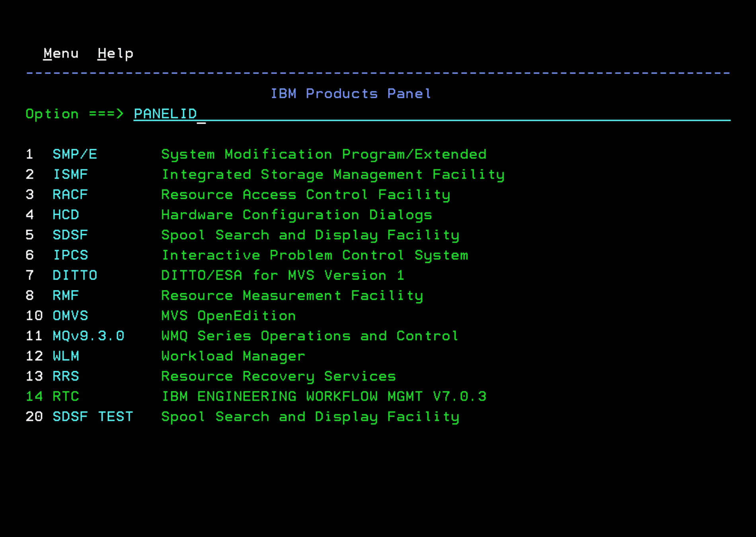Open the HCD hardware configuration option
756x537 pixels.
(66, 215)
